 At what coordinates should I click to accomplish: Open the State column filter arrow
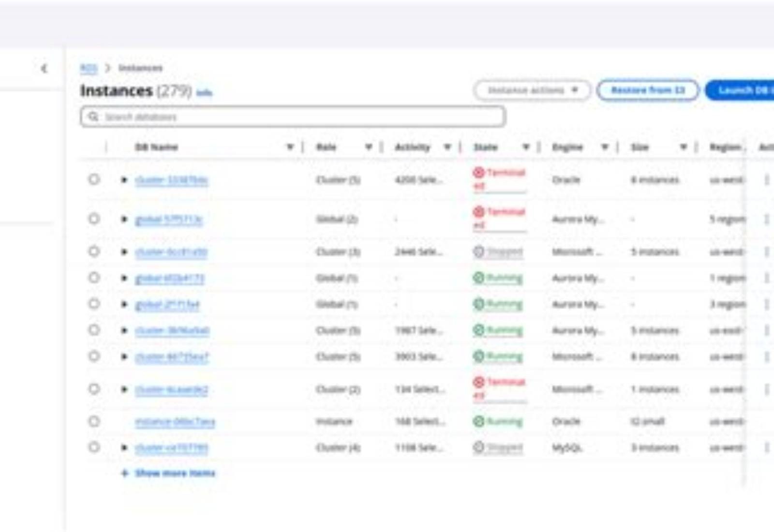pos(526,147)
